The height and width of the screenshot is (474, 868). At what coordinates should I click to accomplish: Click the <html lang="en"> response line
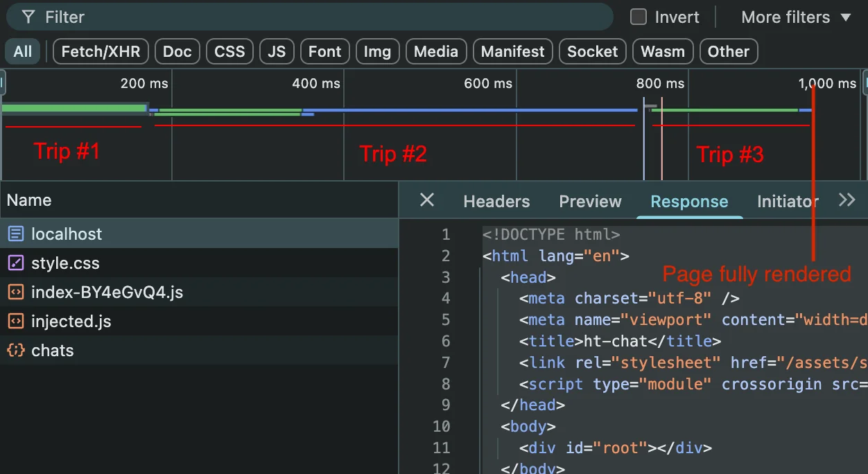(x=556, y=256)
